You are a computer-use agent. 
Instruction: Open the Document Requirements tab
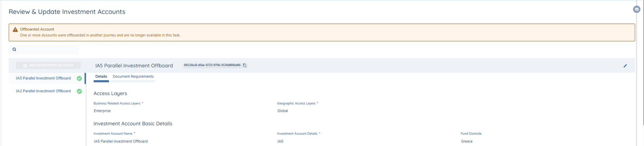tap(133, 76)
